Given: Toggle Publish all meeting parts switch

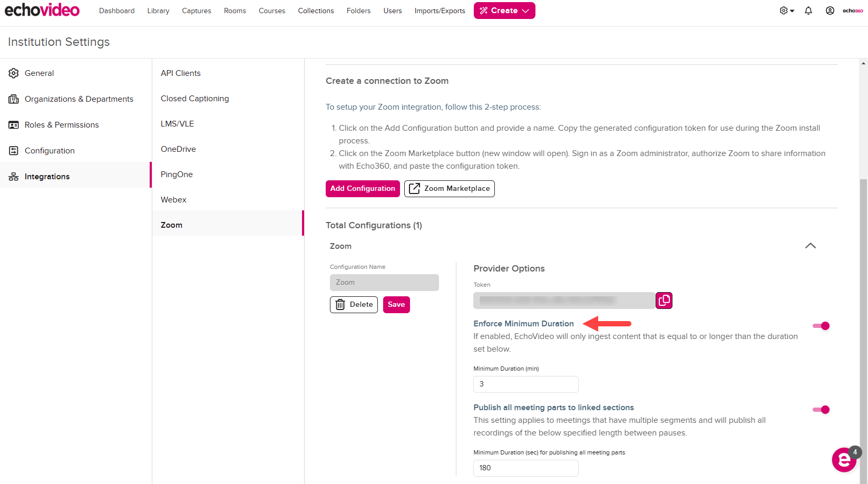Looking at the screenshot, I should 821,410.
